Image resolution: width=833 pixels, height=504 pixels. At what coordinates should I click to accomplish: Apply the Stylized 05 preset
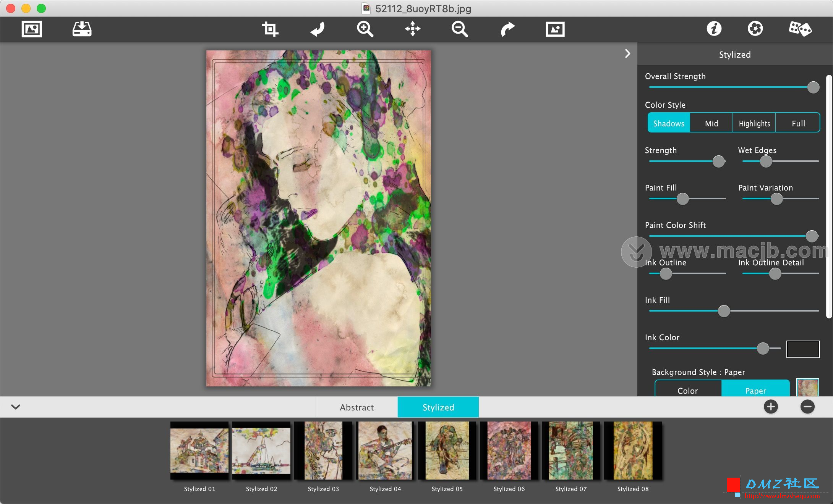coord(447,451)
